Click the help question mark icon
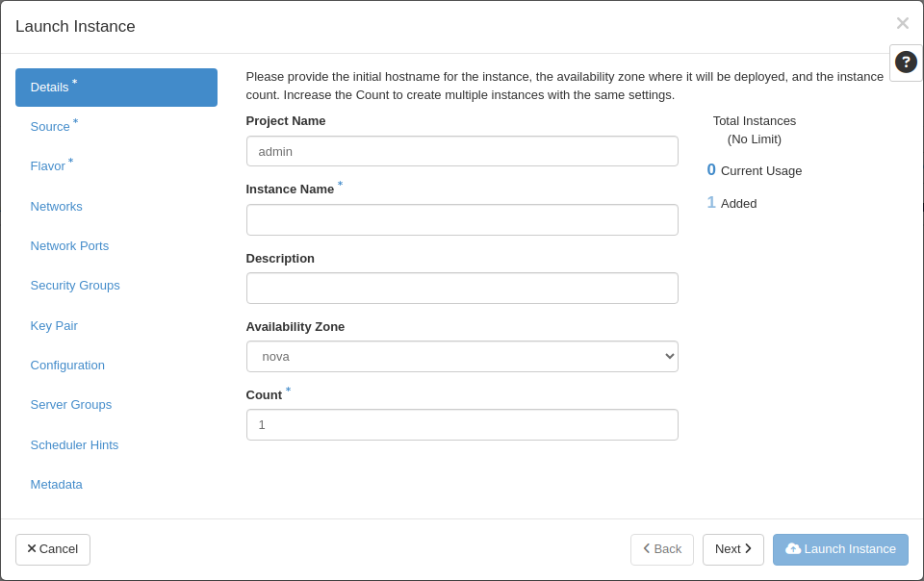 [906, 62]
